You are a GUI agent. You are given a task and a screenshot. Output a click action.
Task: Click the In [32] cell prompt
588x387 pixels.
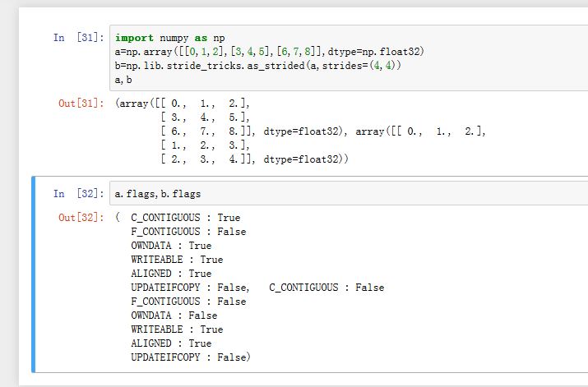coord(78,194)
